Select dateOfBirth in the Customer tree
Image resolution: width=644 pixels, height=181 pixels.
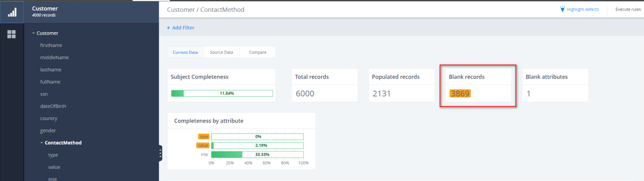(x=53, y=106)
